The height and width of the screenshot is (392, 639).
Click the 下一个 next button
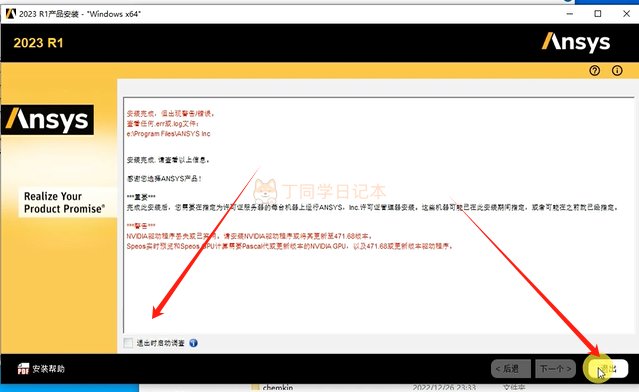click(555, 369)
